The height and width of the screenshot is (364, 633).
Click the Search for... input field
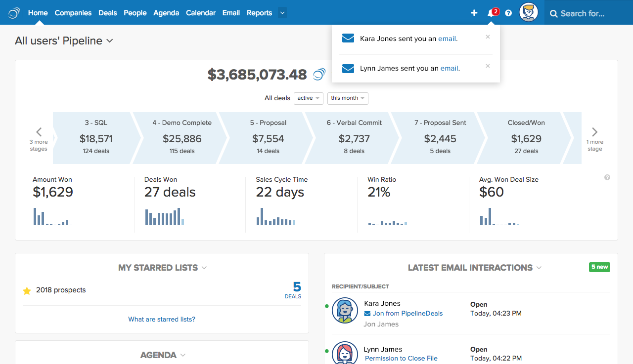click(x=588, y=13)
